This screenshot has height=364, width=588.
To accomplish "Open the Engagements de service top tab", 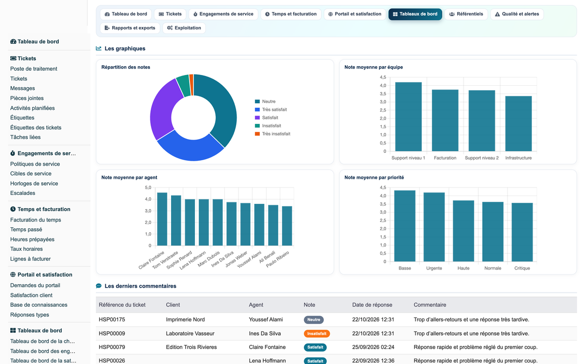I will click(223, 14).
